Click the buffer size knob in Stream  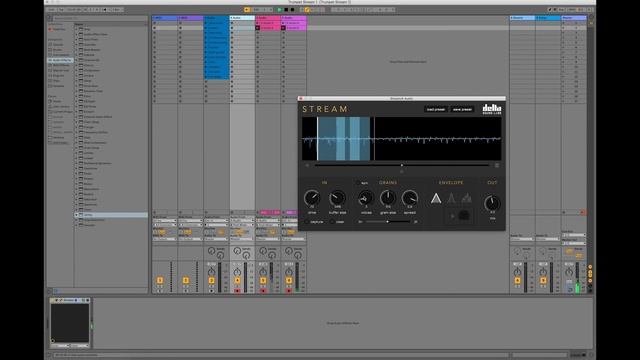coord(337,198)
